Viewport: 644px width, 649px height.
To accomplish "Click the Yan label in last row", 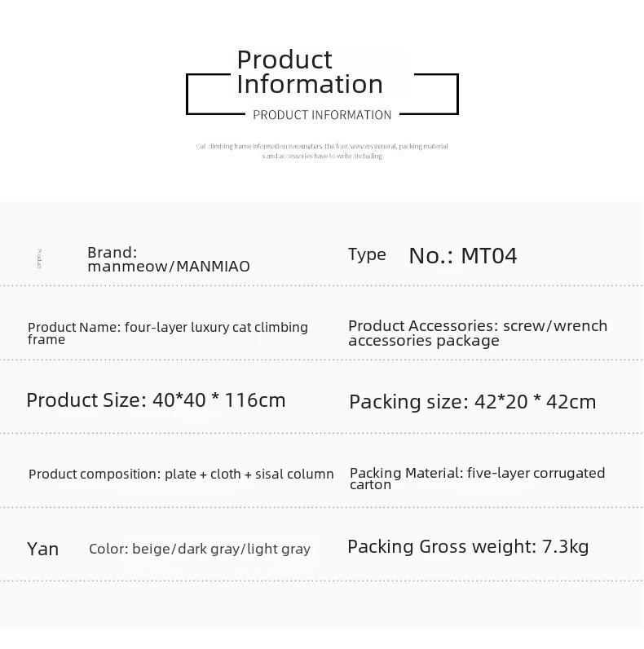I will 42,550.
